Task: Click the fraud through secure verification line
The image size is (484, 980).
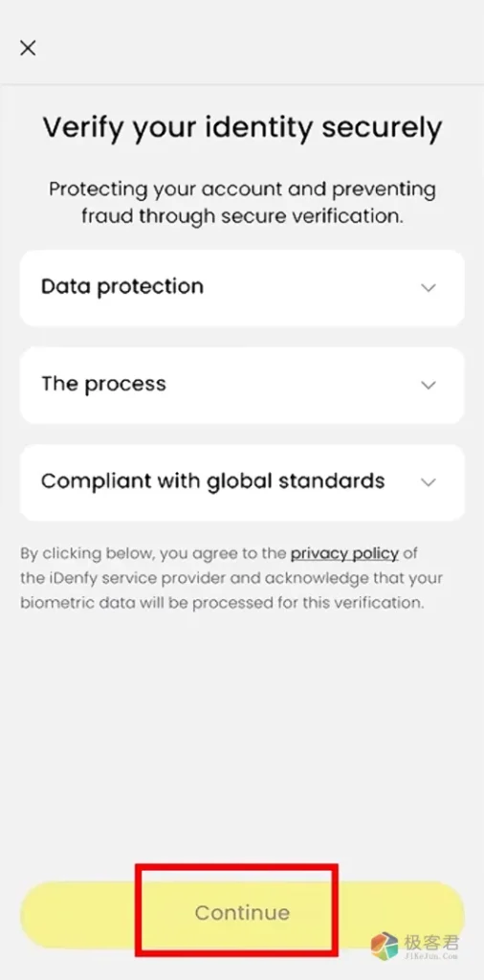Action: click(x=242, y=216)
